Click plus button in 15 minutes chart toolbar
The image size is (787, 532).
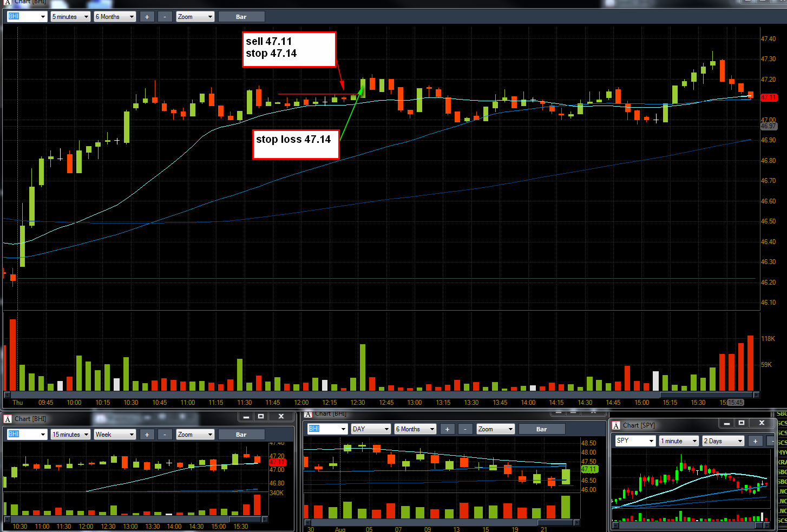[x=147, y=435]
